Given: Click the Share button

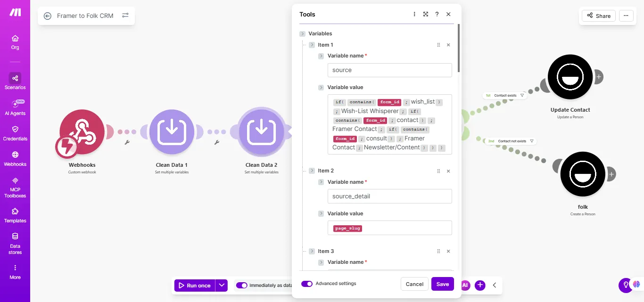Looking at the screenshot, I should point(599,16).
